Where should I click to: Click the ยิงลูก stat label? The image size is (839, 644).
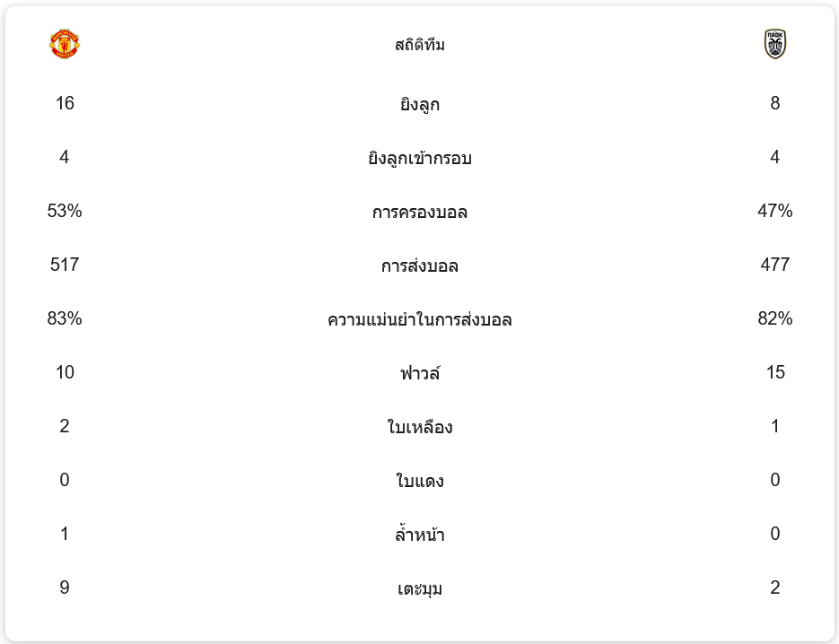pos(420,104)
